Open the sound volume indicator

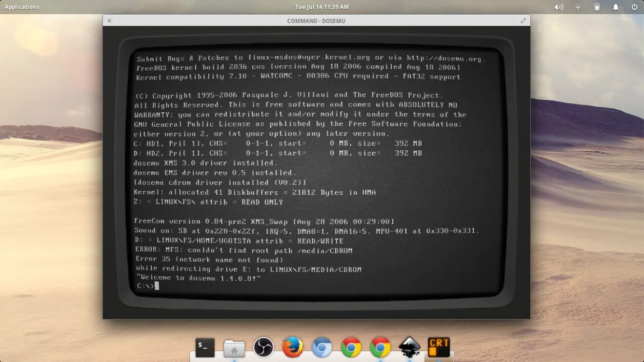click(x=559, y=7)
